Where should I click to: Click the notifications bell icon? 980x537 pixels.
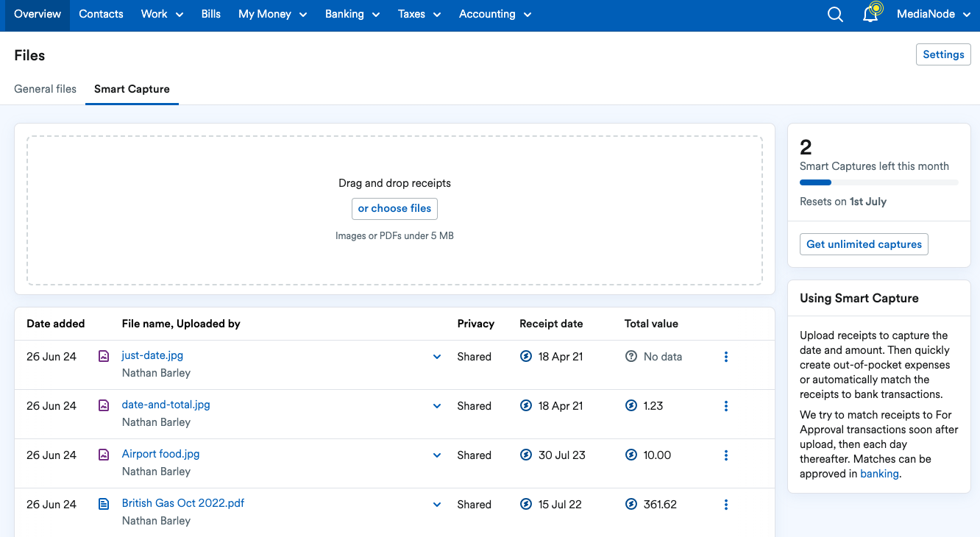click(x=870, y=13)
